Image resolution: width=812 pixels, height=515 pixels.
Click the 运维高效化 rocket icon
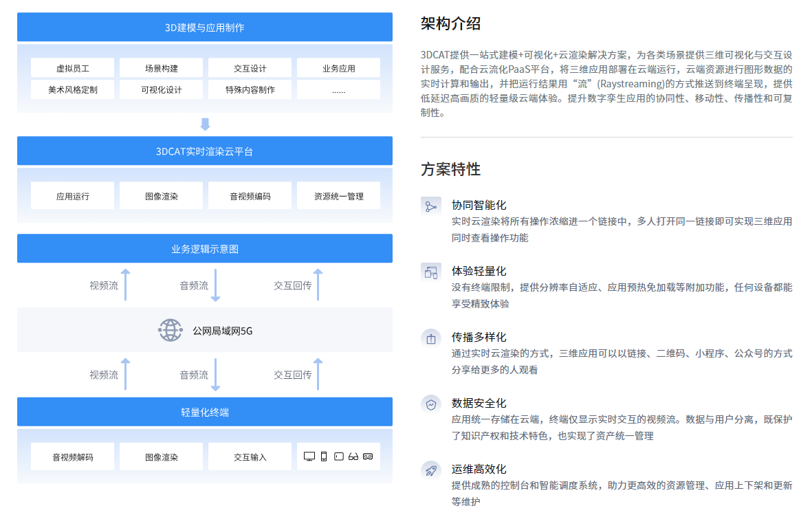click(x=431, y=470)
